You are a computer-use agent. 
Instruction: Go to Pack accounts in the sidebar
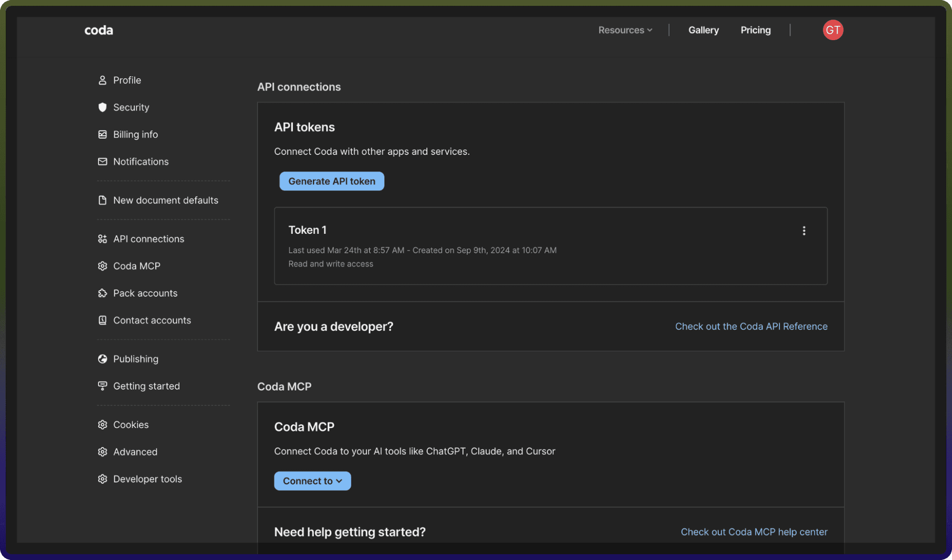[145, 293]
